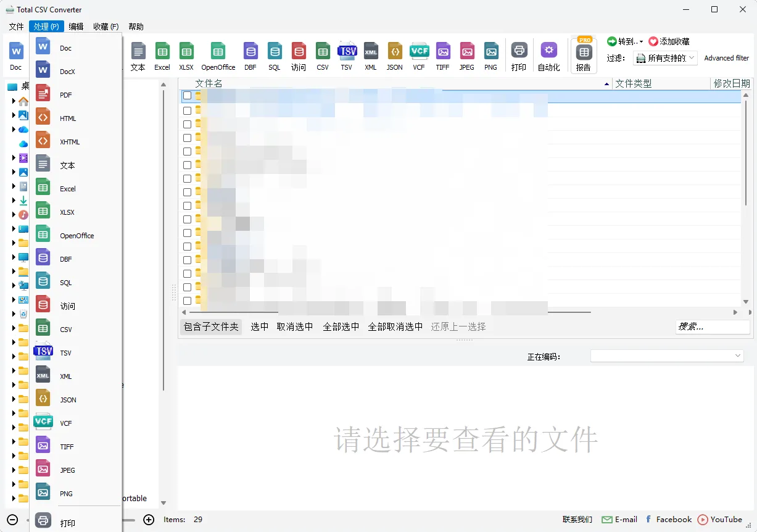Choose Doc in the open 处理 menu
Viewport: 757px width, 532px height.
coord(76,48)
